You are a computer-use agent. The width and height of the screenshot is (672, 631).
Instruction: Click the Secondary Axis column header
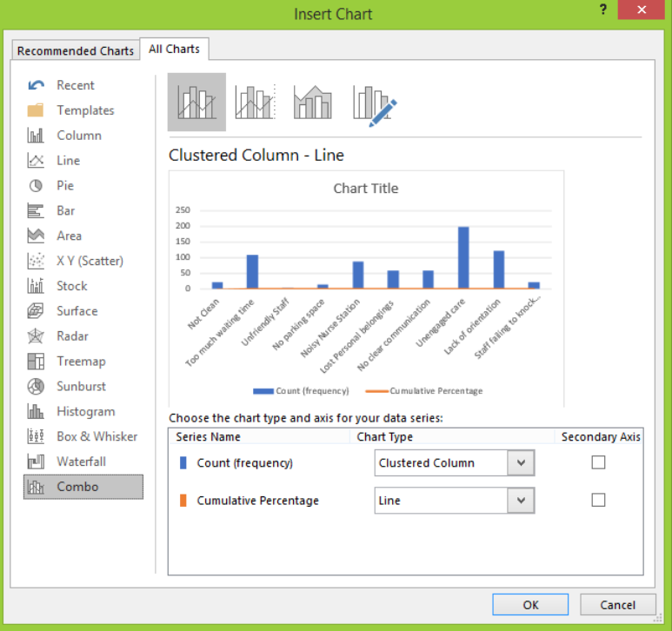pyautogui.click(x=601, y=436)
